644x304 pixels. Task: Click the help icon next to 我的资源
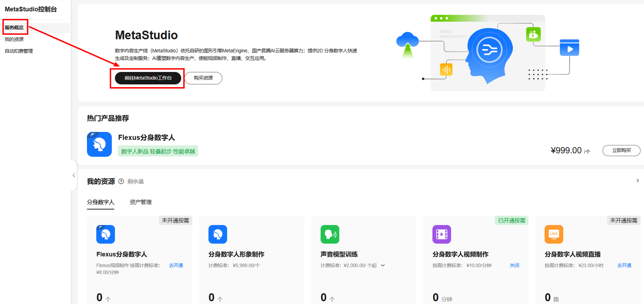pos(121,181)
